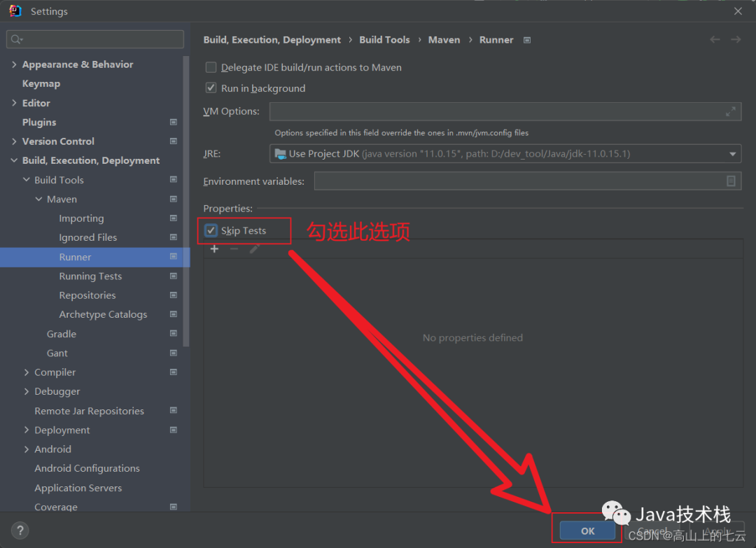Toggle the Skip Tests checkbox

pos(211,230)
